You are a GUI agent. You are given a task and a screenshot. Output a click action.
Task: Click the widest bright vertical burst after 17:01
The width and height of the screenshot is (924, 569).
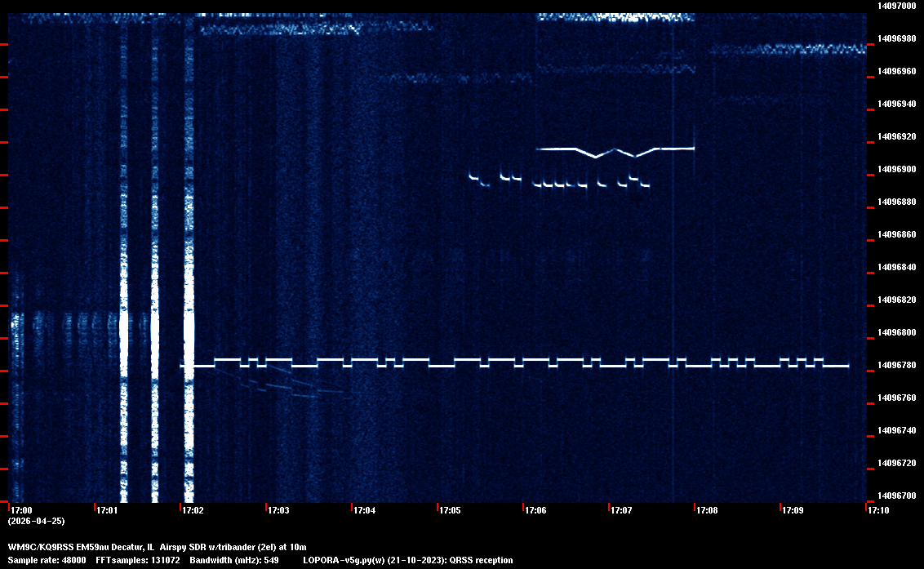point(189,327)
